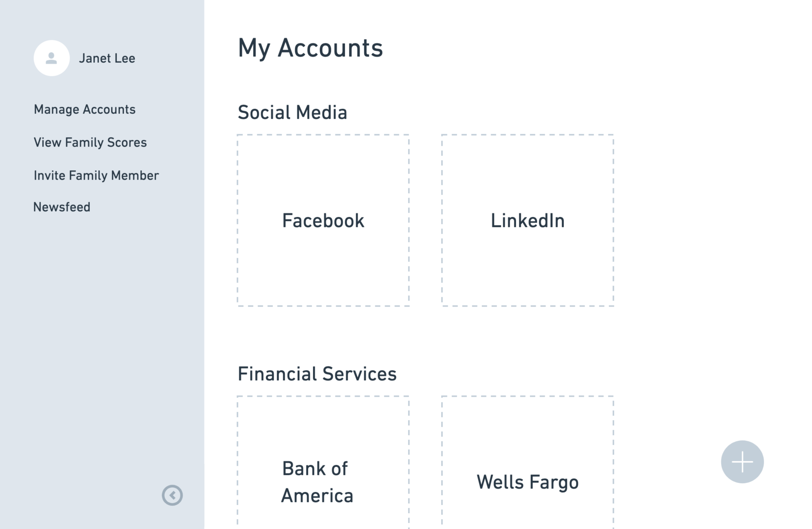Open the Facebook account card

[x=323, y=220]
